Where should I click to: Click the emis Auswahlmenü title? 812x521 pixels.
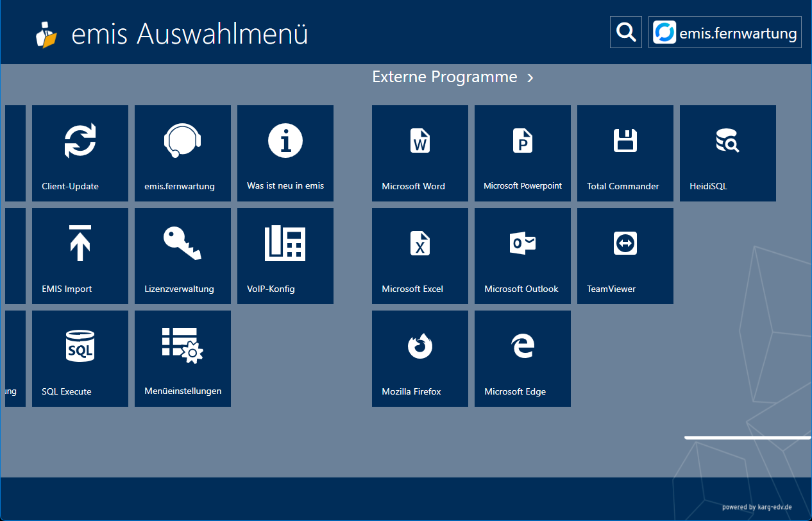[x=190, y=34]
